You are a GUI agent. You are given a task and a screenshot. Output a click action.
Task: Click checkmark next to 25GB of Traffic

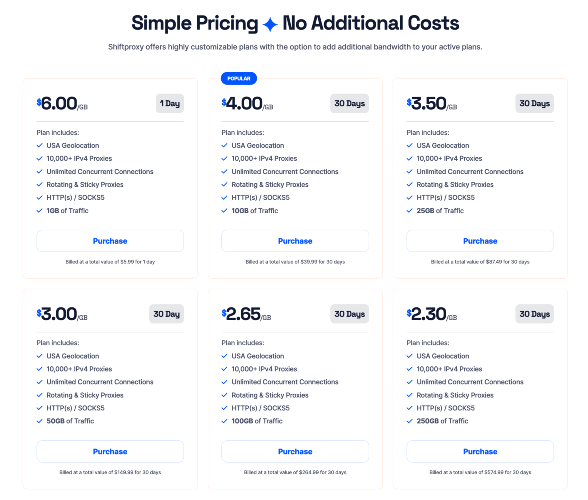tap(410, 210)
